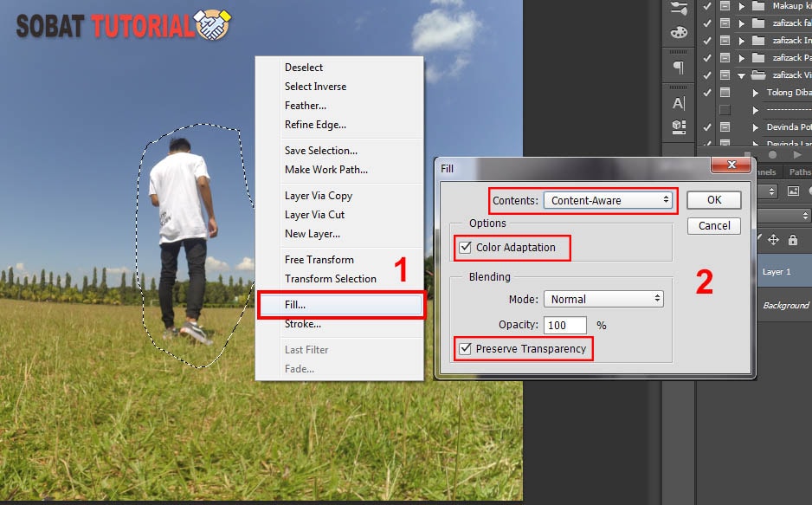This screenshot has height=505, width=812.
Task: Expand the dashed separator action arrow
Action: (x=756, y=110)
